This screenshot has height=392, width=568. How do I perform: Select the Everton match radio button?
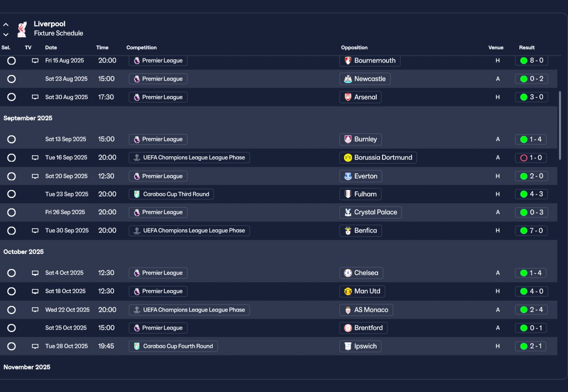12,176
